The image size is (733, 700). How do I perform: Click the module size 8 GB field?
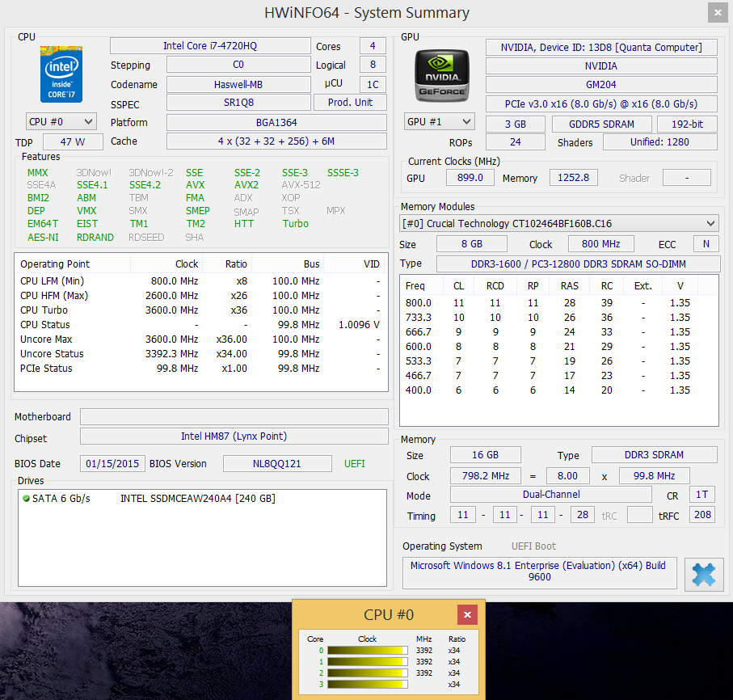[x=472, y=244]
